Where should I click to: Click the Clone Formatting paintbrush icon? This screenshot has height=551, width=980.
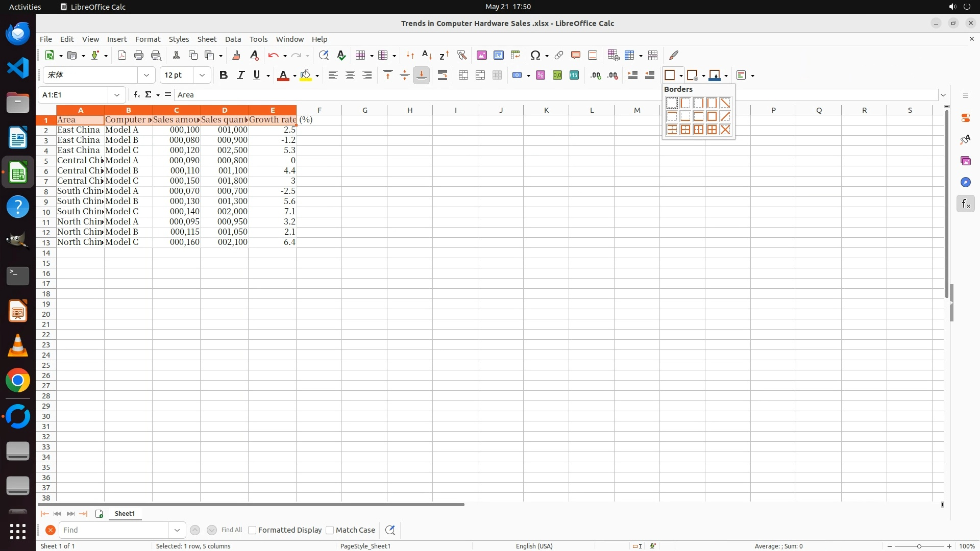(x=236, y=55)
